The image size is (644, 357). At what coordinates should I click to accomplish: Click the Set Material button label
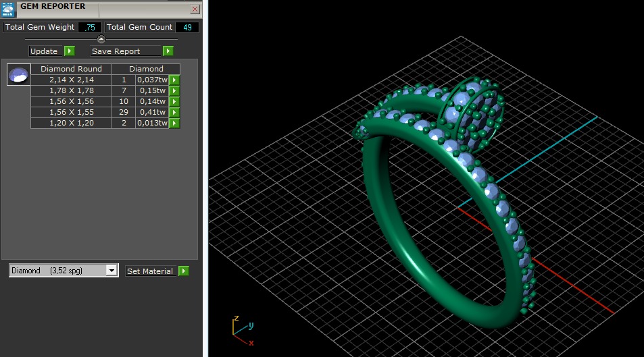pyautogui.click(x=150, y=271)
